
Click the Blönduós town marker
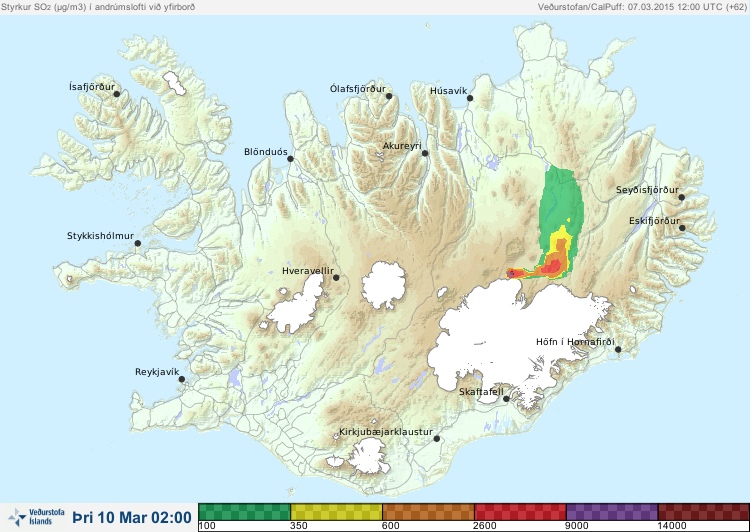point(290,159)
